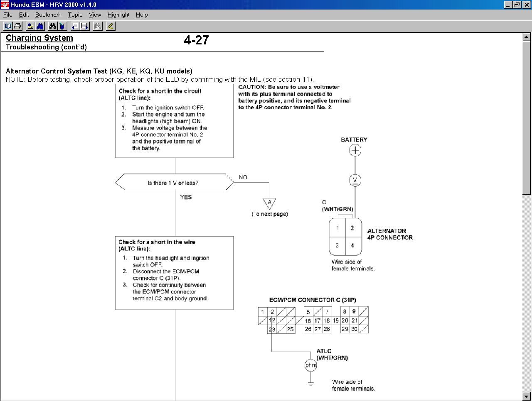Click the folder back-arrow toolbar icon

tap(30, 26)
